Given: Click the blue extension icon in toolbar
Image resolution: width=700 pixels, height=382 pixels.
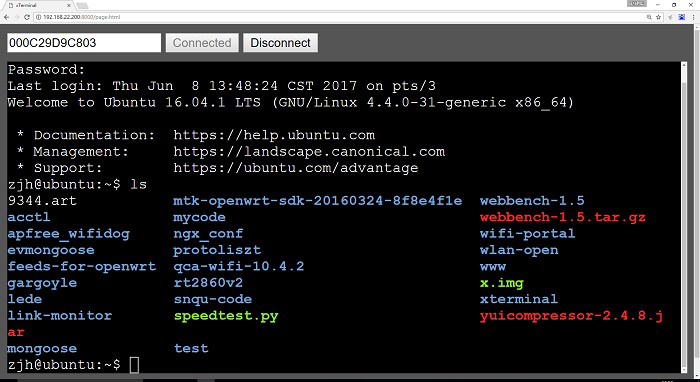Looking at the screenshot, I should [x=682, y=17].
